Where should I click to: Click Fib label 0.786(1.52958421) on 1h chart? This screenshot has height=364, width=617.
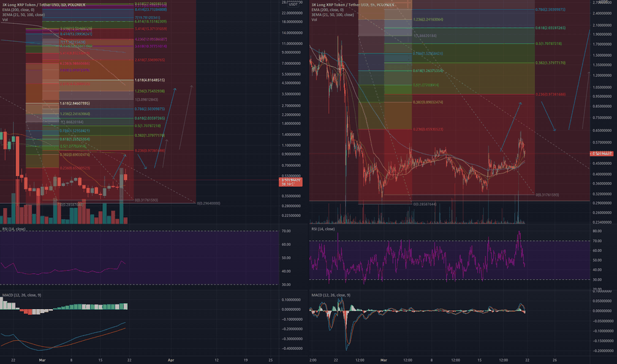pyautogui.click(x=428, y=54)
